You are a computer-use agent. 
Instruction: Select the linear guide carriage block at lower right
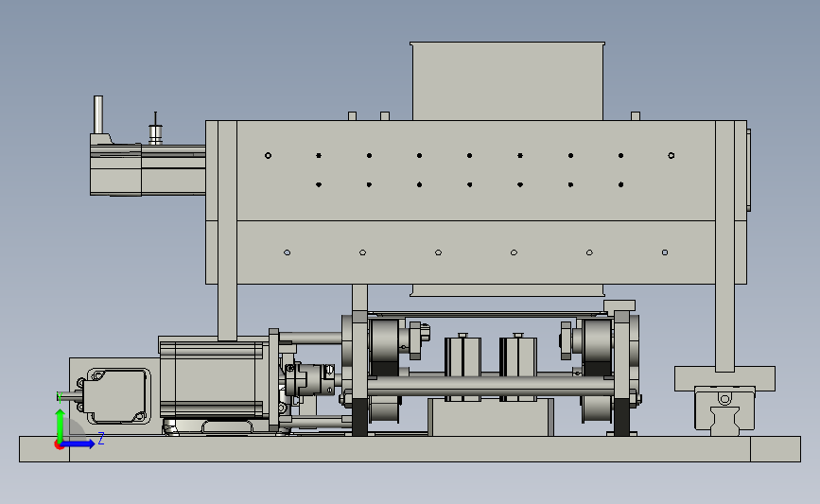[724, 409]
